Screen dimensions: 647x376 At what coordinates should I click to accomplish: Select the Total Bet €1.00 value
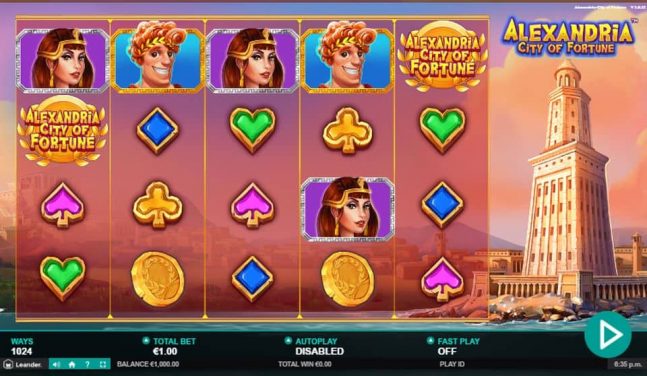pyautogui.click(x=165, y=351)
